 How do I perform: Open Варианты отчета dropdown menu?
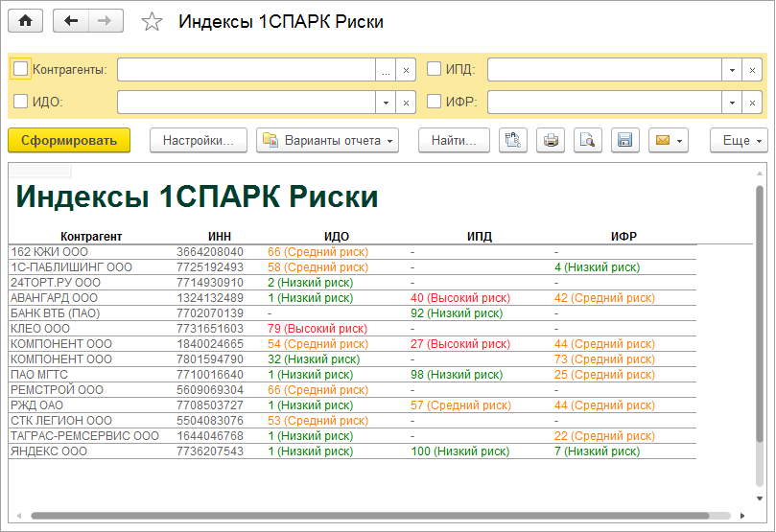(x=327, y=140)
